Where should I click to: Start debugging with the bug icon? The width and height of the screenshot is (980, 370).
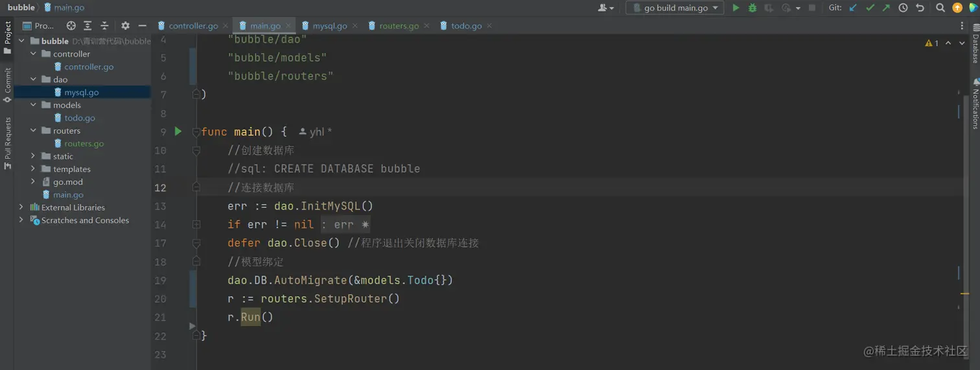pos(752,8)
